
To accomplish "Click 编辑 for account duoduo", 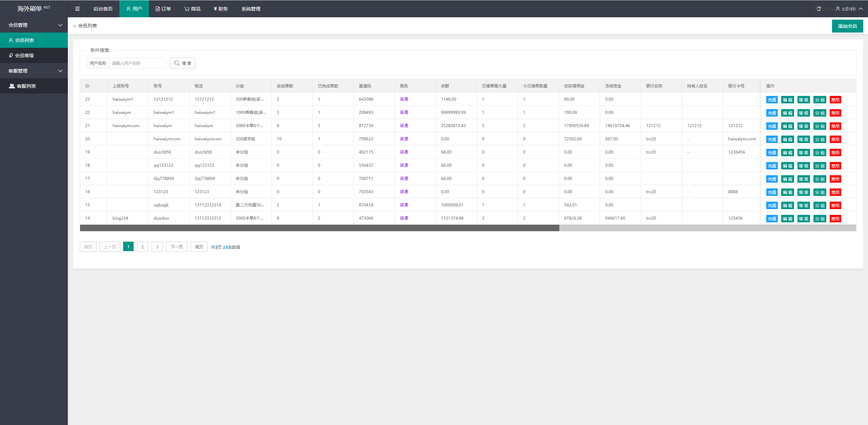I will (x=787, y=219).
